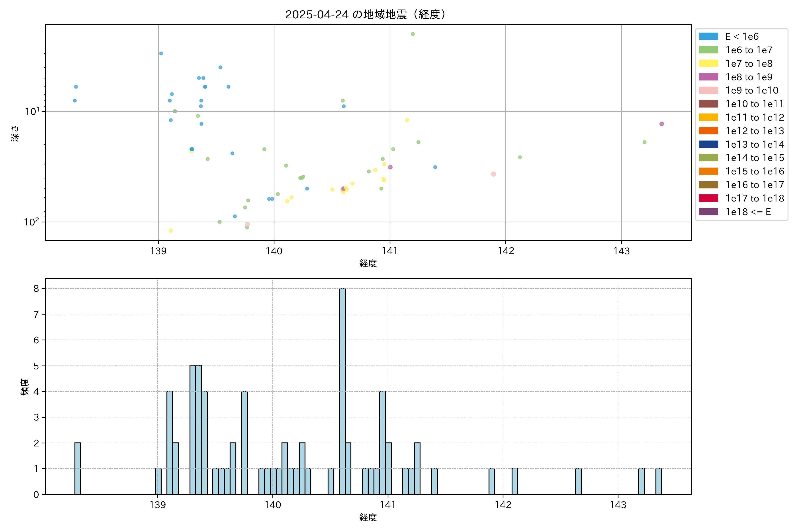798x532 pixels.
Task: Click the rightmost histogram bar past 143
Action: pyautogui.click(x=659, y=481)
